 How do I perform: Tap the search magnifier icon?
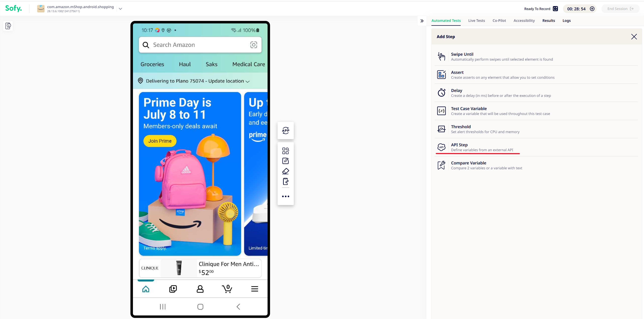146,45
